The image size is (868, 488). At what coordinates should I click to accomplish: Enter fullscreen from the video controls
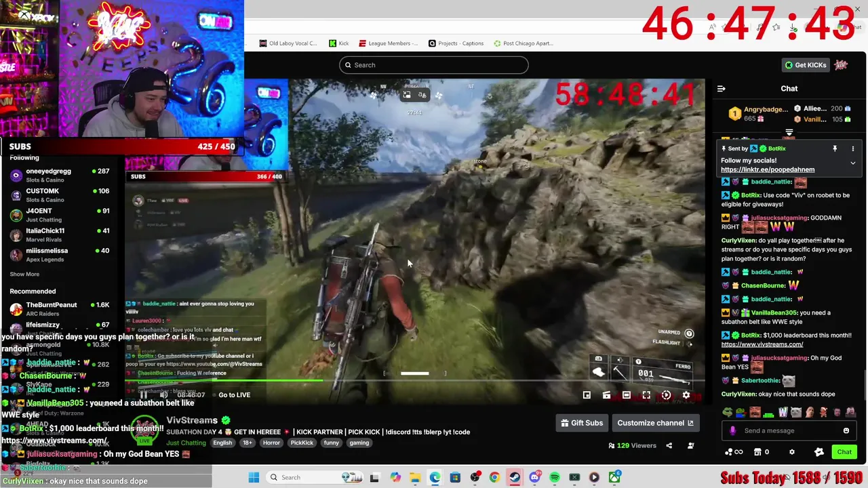click(x=646, y=395)
